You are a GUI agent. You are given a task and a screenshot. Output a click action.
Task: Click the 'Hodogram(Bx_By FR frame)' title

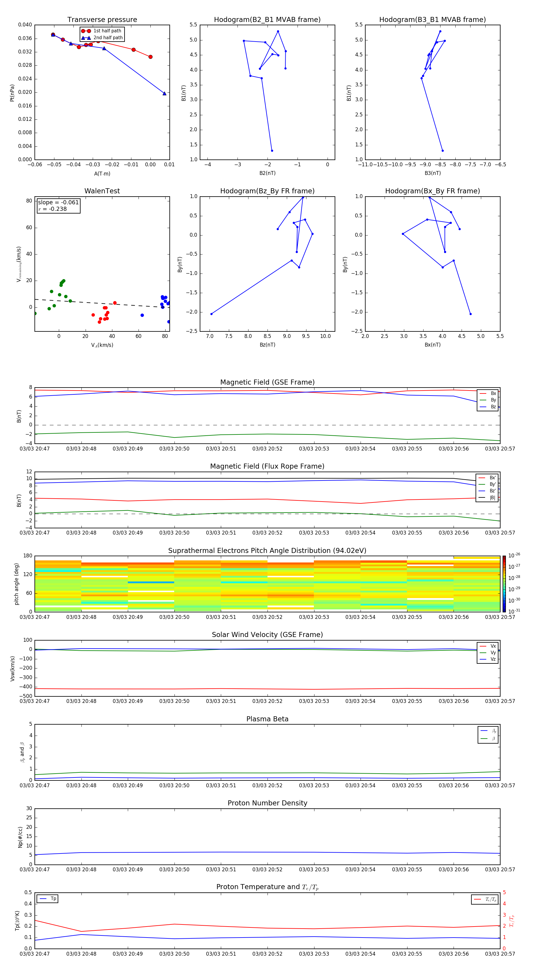tap(432, 191)
